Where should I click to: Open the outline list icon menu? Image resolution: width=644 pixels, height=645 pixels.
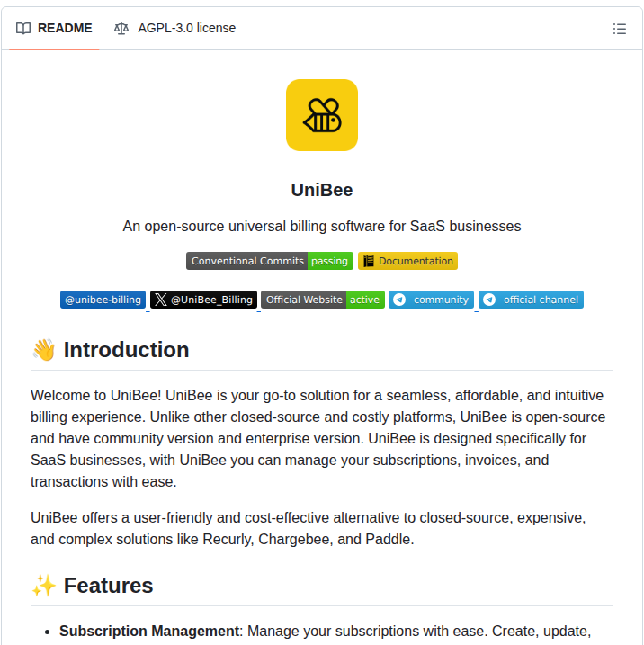(x=619, y=29)
